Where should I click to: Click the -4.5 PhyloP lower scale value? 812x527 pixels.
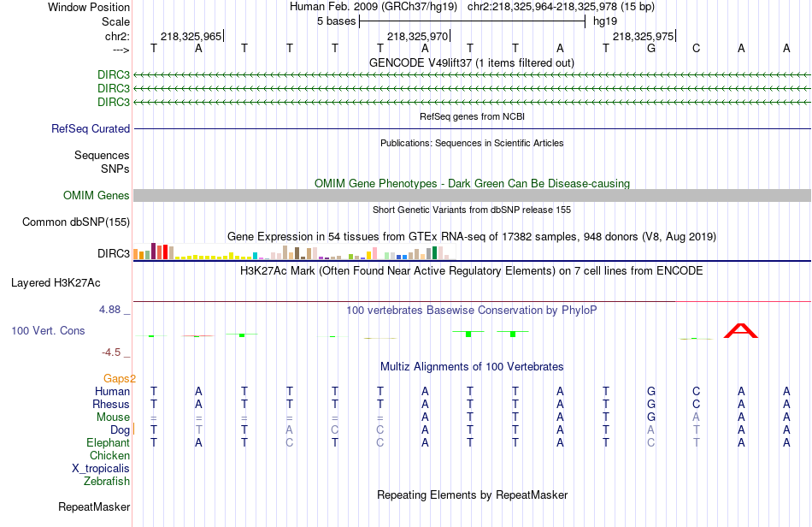pos(111,352)
